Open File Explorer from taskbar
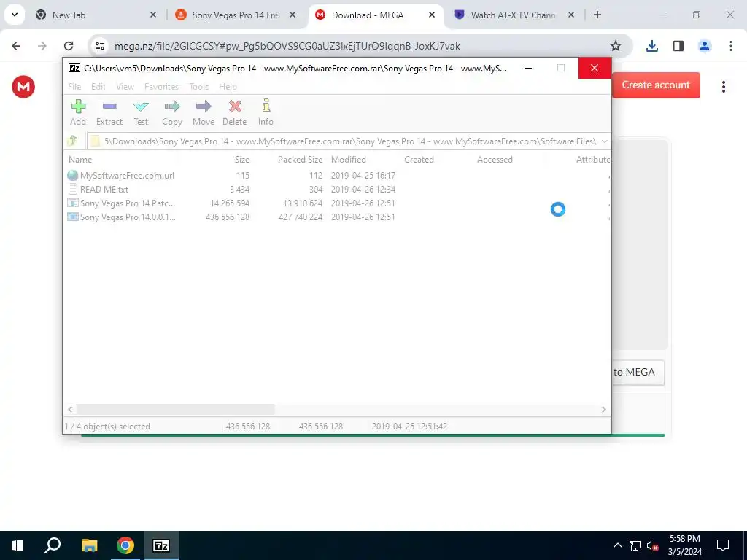The height and width of the screenshot is (560, 747). click(89, 545)
